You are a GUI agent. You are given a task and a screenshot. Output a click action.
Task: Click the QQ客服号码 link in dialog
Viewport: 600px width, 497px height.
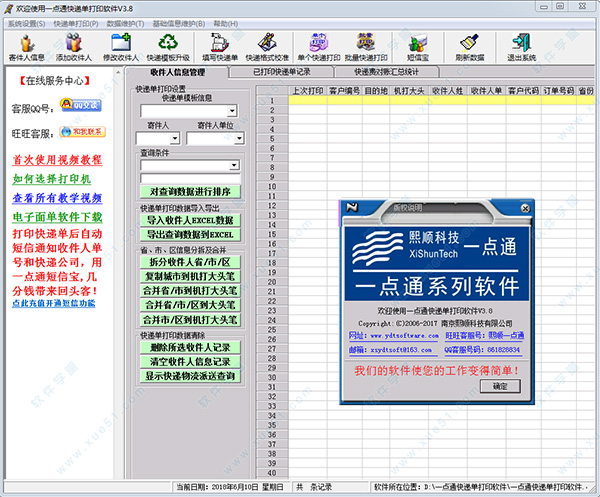click(482, 350)
